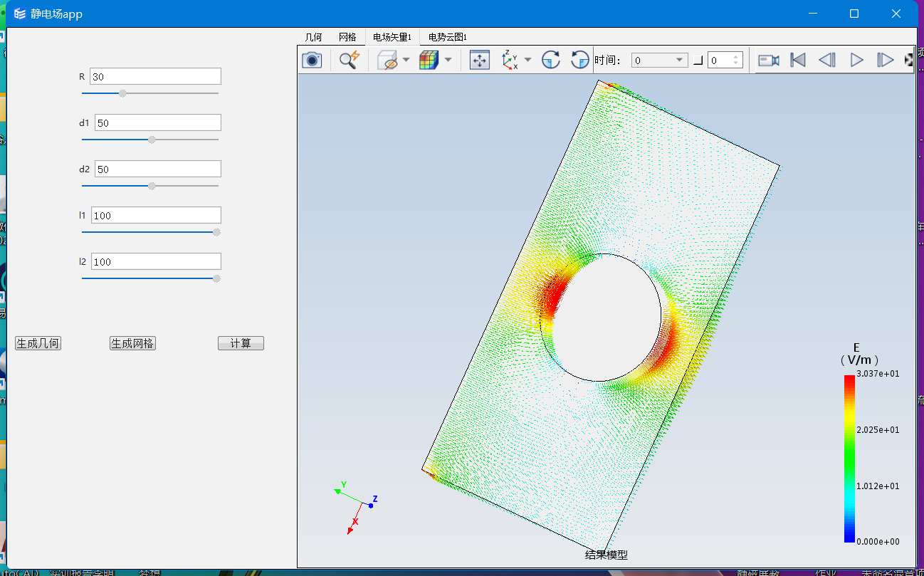Close the 静电场app window
This screenshot has height=576, width=924.
click(x=896, y=14)
